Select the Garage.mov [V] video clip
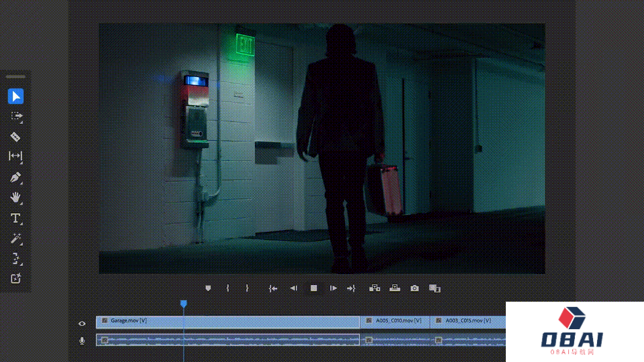644x362 pixels. click(227, 322)
